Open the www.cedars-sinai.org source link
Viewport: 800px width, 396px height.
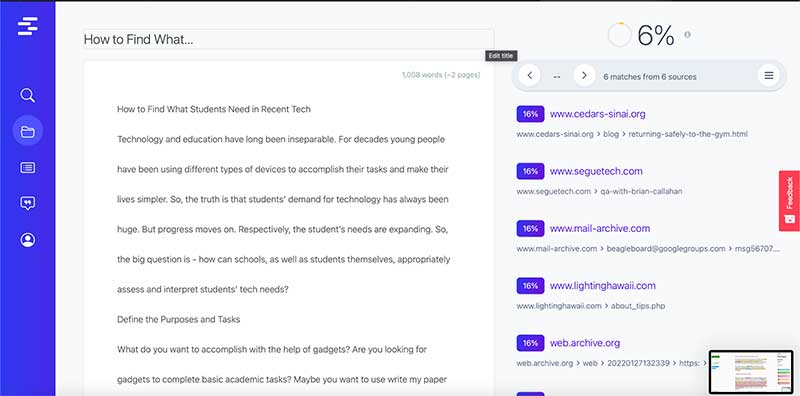pyautogui.click(x=597, y=114)
